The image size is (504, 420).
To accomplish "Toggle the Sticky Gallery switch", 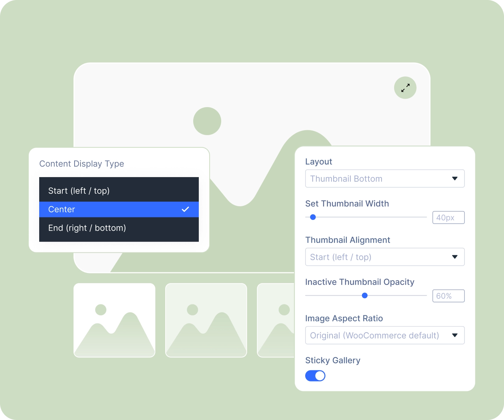I will coord(315,376).
